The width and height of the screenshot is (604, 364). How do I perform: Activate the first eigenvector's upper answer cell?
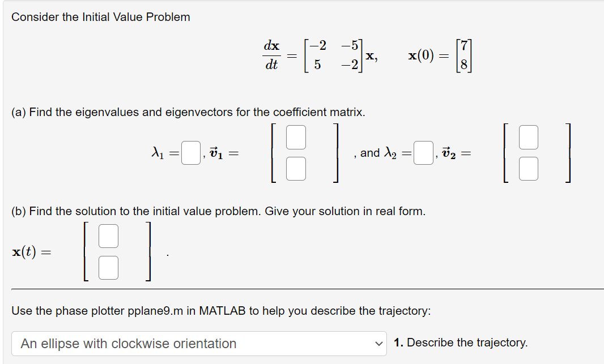coord(296,137)
